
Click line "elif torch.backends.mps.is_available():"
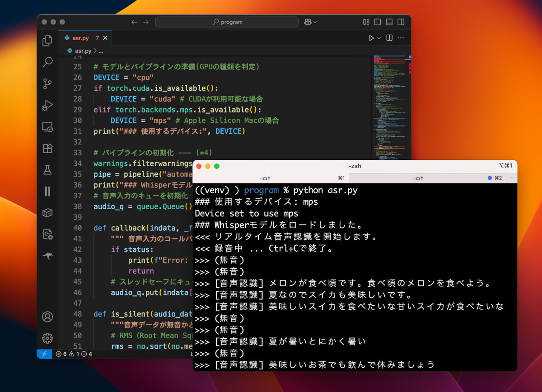point(178,110)
